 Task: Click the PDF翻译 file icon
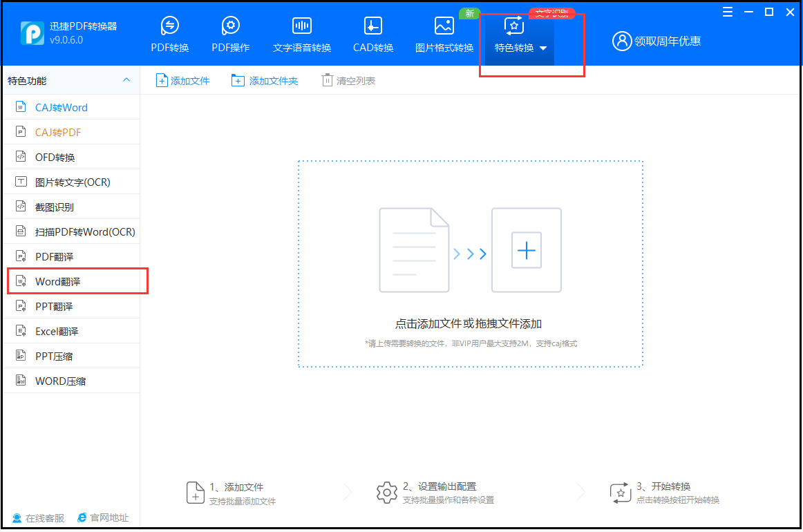pyautogui.click(x=21, y=256)
